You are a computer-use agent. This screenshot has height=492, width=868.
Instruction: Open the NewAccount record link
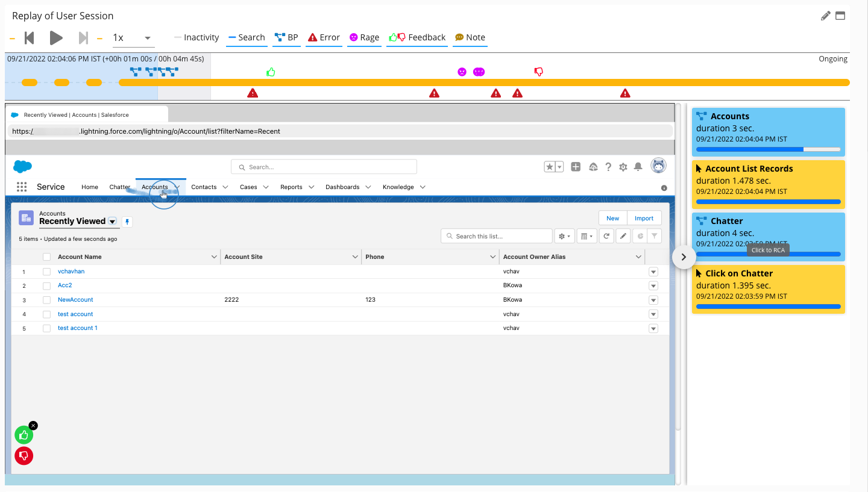pos(75,299)
